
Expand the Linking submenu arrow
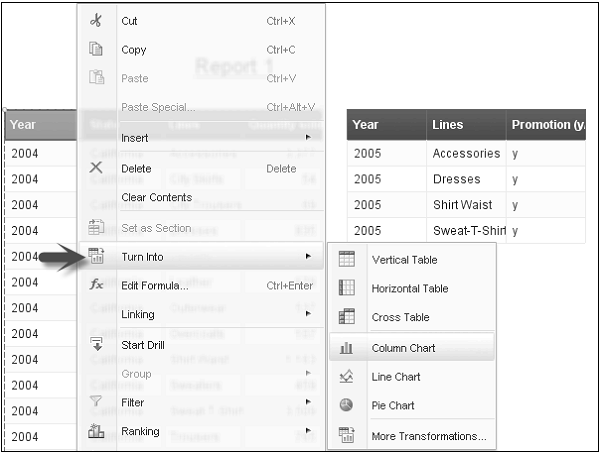(308, 314)
